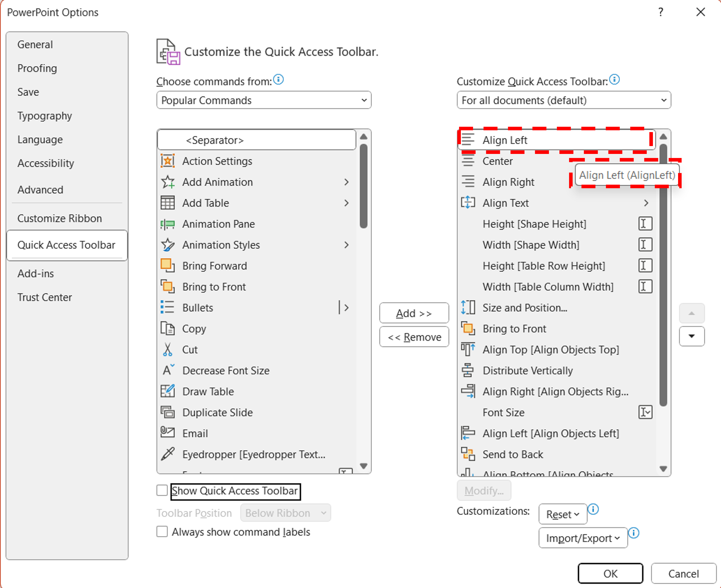Select the Animation Pane command icon
This screenshot has width=721, height=588.
(x=167, y=224)
